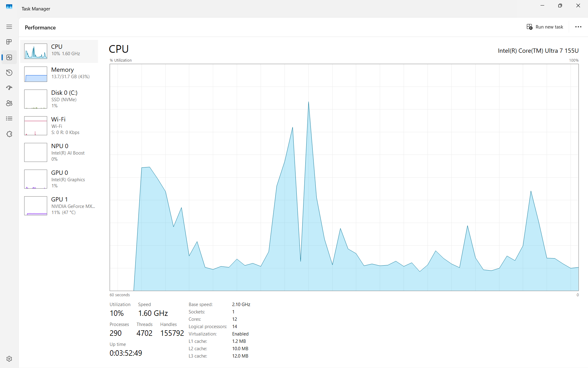Click the Performance page icon in sidebar
This screenshot has height=368, width=588.
(x=9, y=57)
